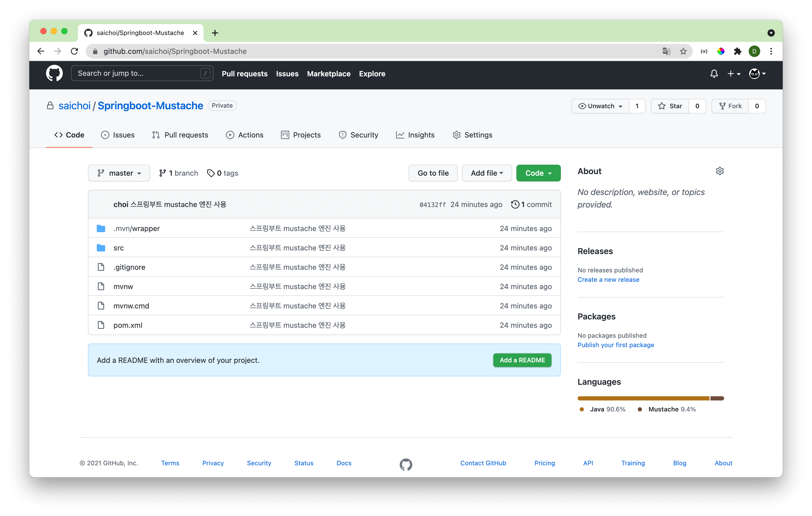Viewport: 812px width, 516px height.
Task: Click Go to file button
Action: point(433,173)
